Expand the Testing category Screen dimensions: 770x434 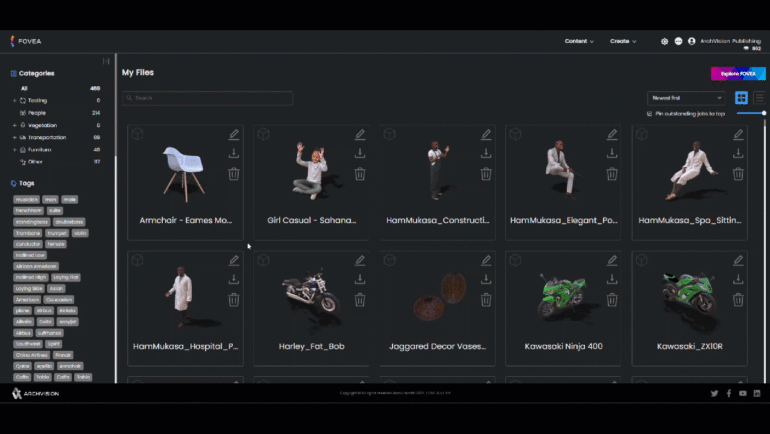14,101
